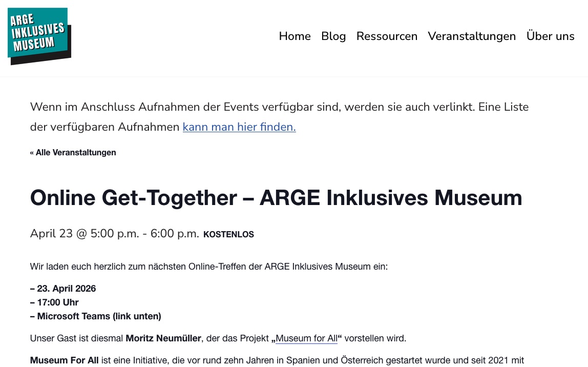Open the Home page from navigation
This screenshot has height=367, width=588.
tap(295, 36)
